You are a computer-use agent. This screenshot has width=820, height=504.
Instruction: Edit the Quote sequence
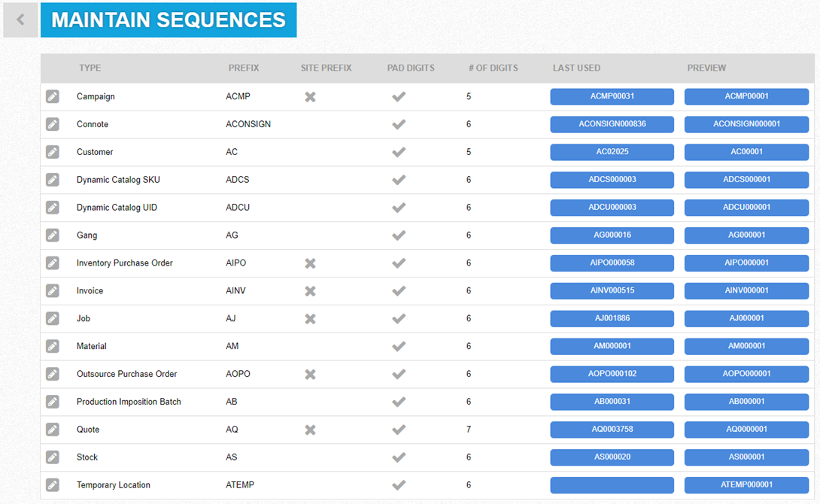(52, 430)
